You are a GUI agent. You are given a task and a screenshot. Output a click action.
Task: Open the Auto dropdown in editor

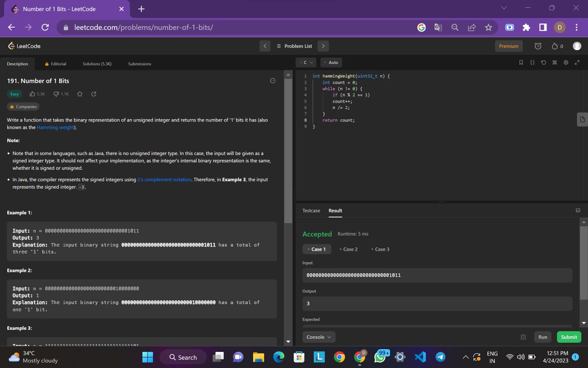pos(331,62)
